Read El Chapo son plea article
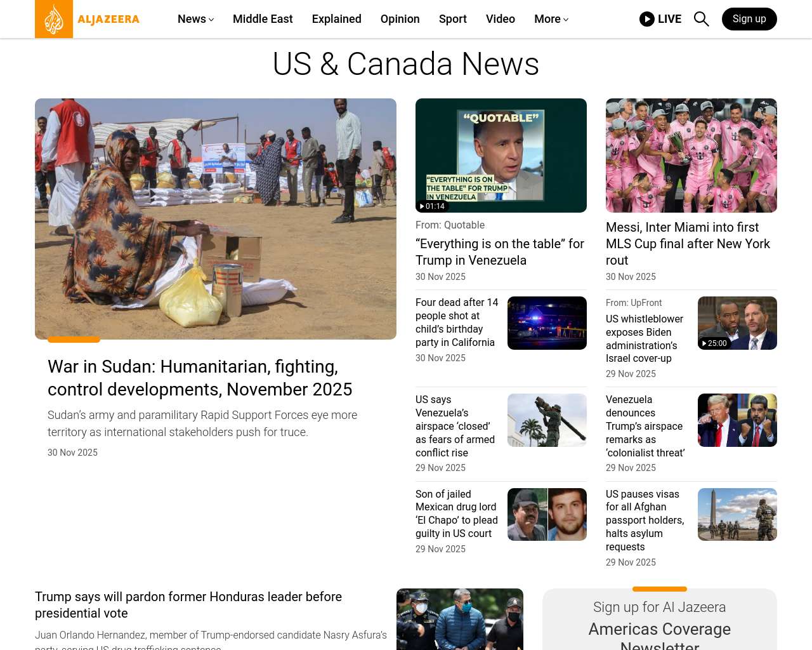812x650 pixels. tap(457, 514)
